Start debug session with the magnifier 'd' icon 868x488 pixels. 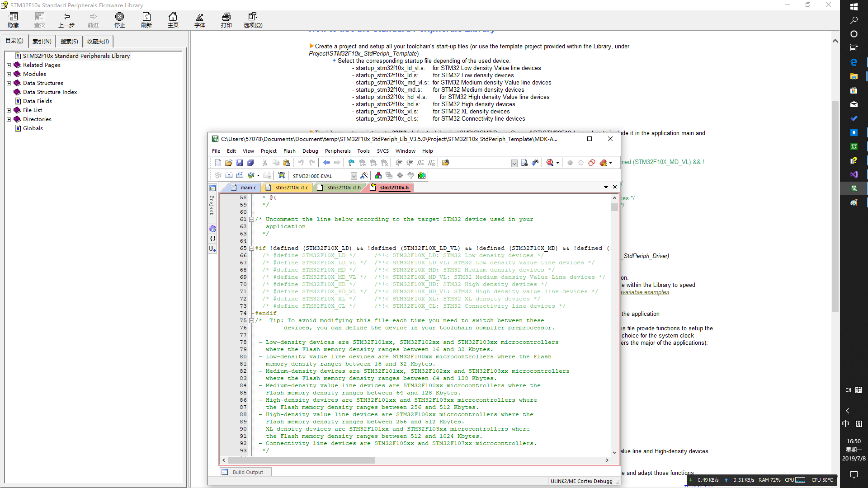click(550, 163)
